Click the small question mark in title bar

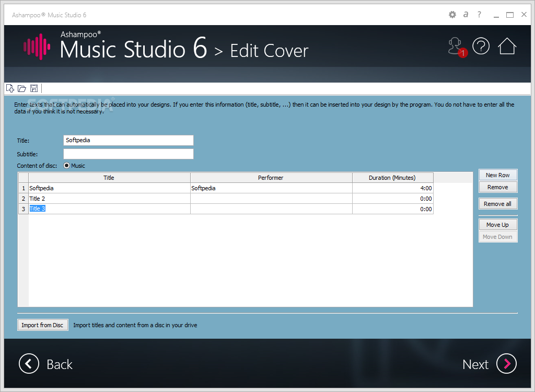479,14
